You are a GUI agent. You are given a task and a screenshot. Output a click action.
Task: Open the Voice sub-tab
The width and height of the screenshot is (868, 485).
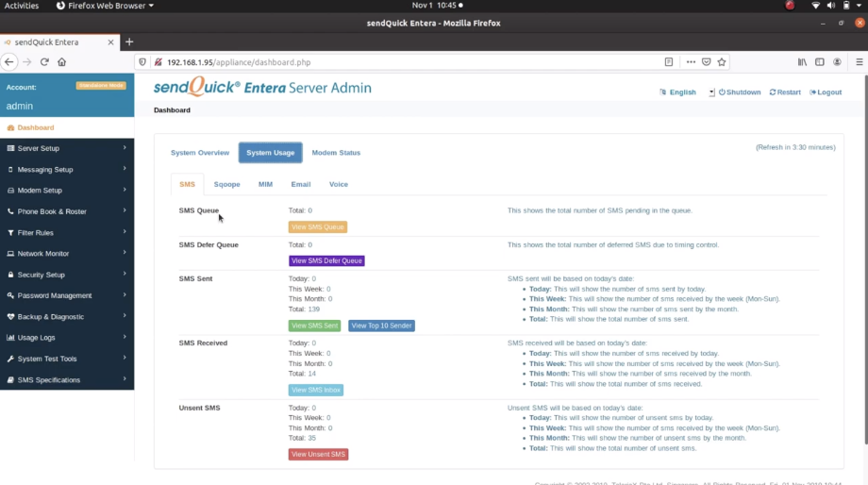(x=338, y=184)
